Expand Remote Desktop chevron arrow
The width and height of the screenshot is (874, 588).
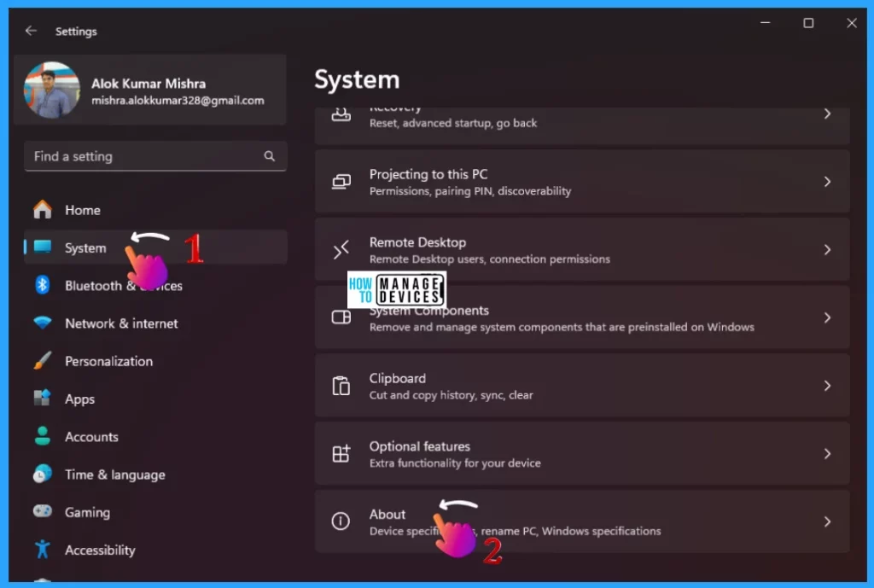pyautogui.click(x=826, y=249)
